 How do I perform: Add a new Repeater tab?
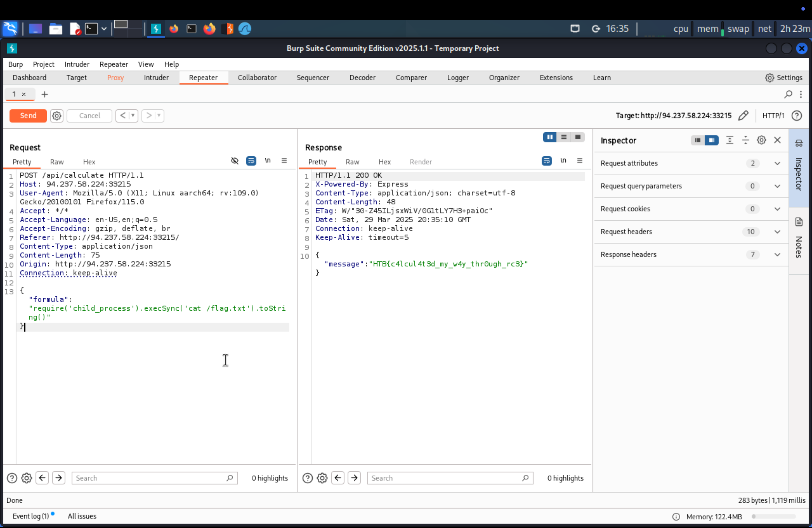(44, 94)
